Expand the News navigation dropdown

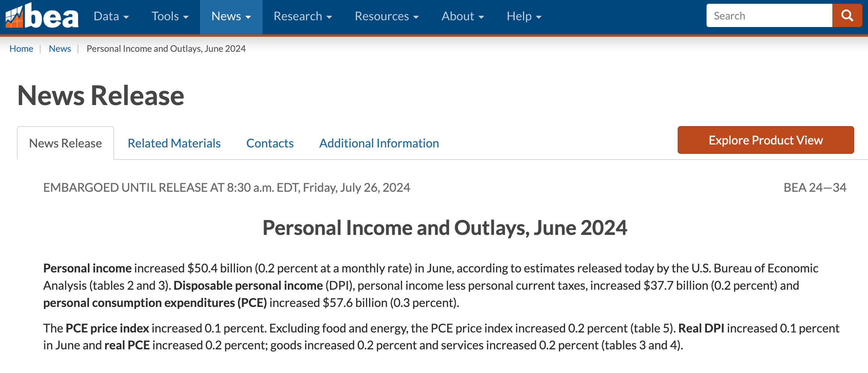231,17
